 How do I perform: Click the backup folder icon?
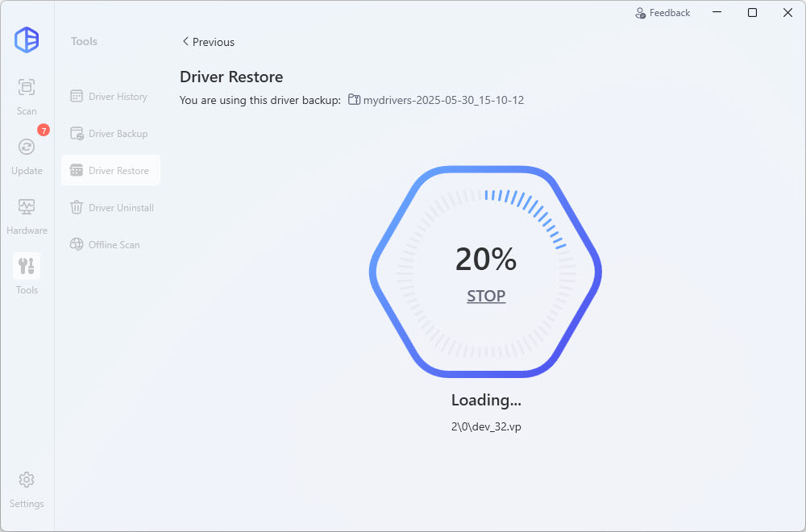354,100
